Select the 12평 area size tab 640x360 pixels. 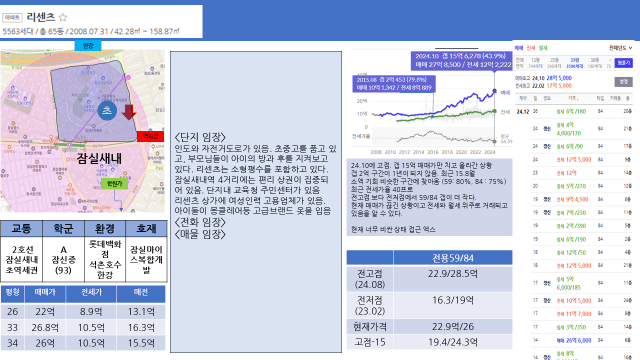tap(535, 63)
